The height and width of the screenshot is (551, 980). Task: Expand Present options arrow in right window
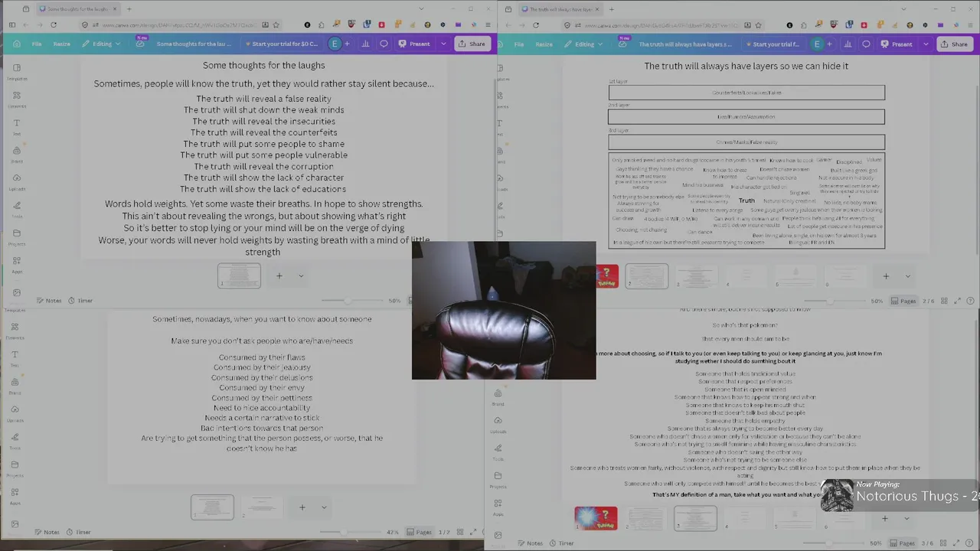925,44
